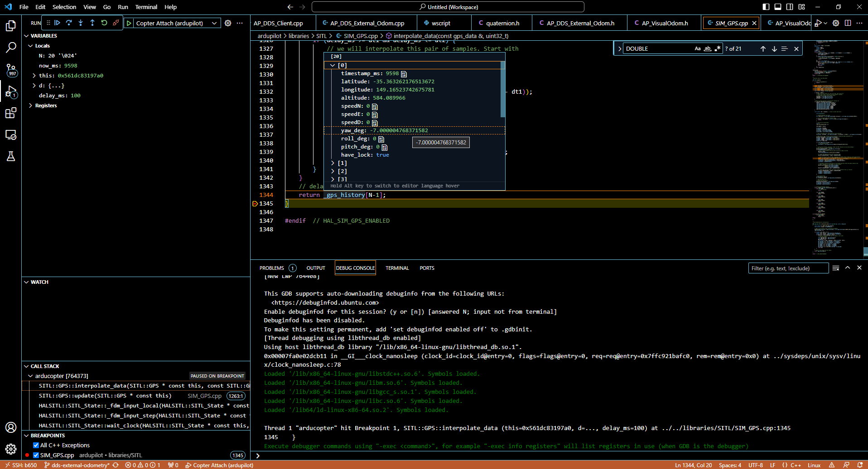Step over the current line
The height and width of the screenshot is (469, 868).
(x=69, y=23)
